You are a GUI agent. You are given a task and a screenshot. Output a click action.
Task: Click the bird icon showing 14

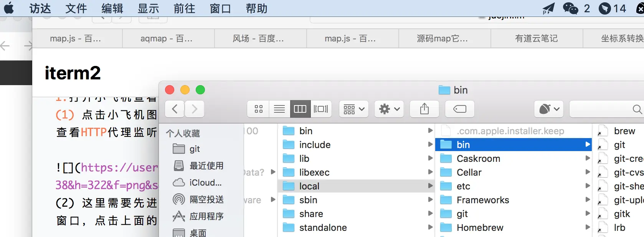[613, 8]
